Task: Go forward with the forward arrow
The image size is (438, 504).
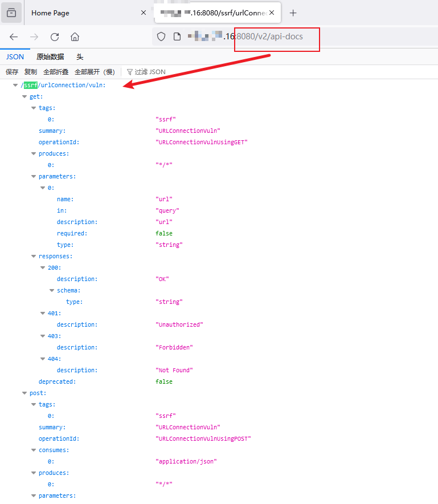Action: tap(34, 37)
